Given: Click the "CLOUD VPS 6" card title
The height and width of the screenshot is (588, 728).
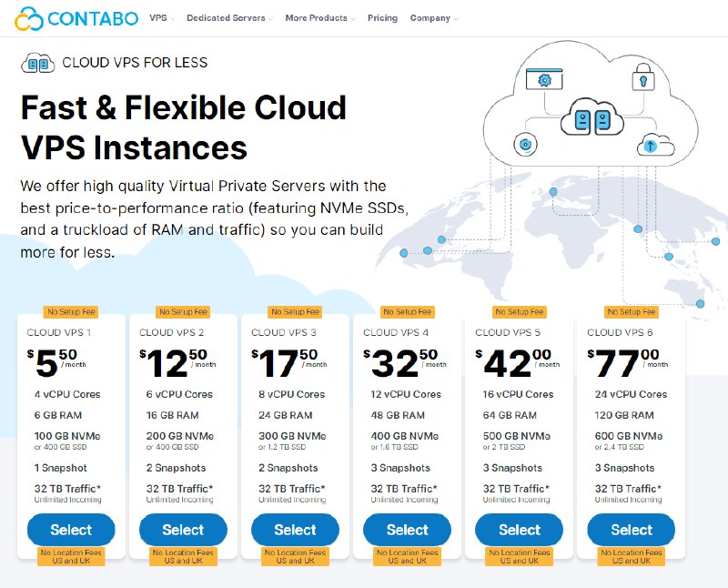Looking at the screenshot, I should [620, 332].
